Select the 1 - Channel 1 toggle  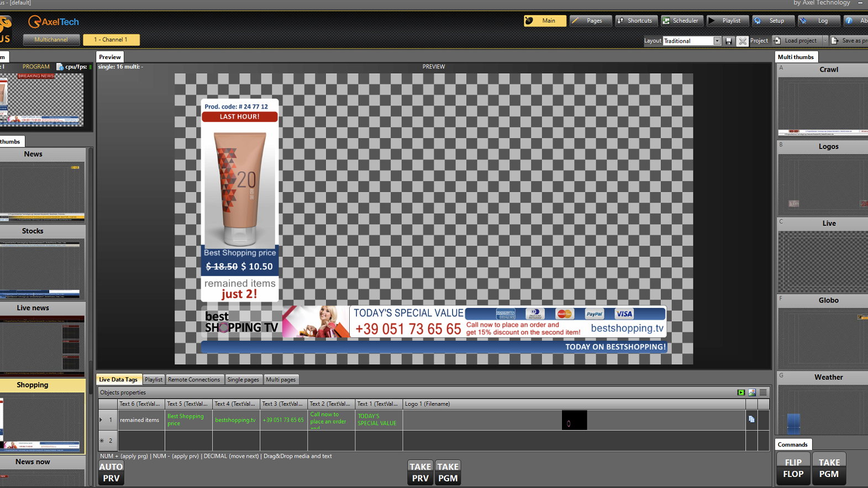click(x=111, y=40)
